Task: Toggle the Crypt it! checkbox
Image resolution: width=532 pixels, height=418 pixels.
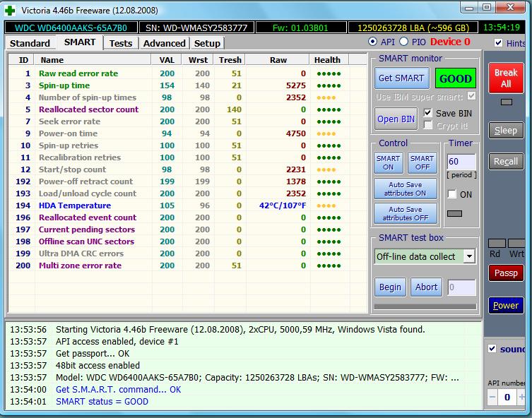Action: pos(428,126)
